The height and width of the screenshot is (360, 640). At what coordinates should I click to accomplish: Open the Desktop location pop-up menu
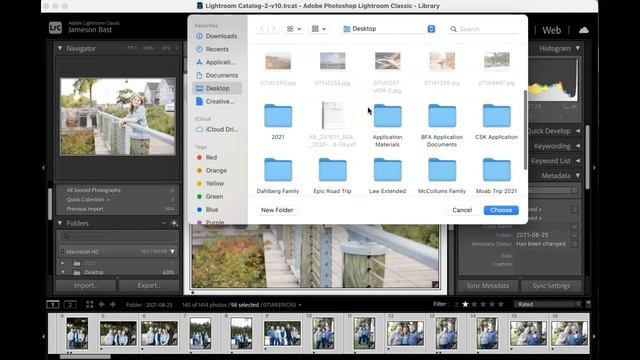tap(389, 29)
